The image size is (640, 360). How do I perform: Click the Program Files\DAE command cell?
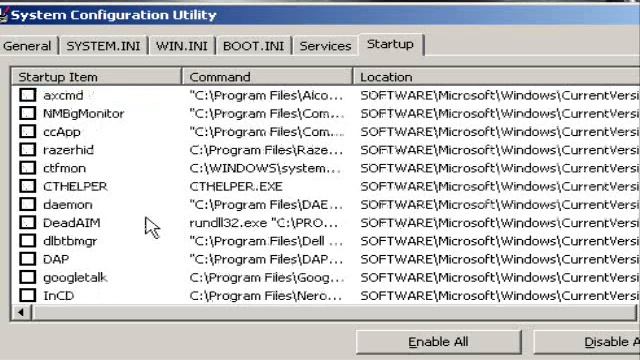point(267,204)
